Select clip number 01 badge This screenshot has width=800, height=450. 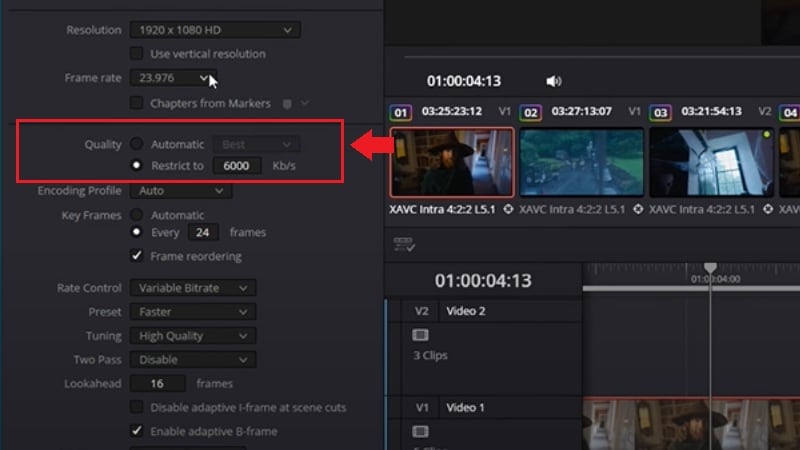(401, 113)
